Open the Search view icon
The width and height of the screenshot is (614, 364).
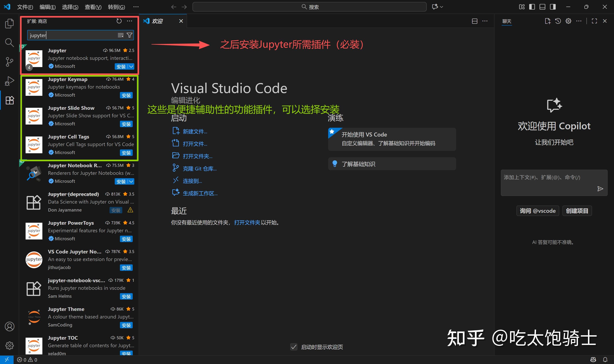coord(9,43)
